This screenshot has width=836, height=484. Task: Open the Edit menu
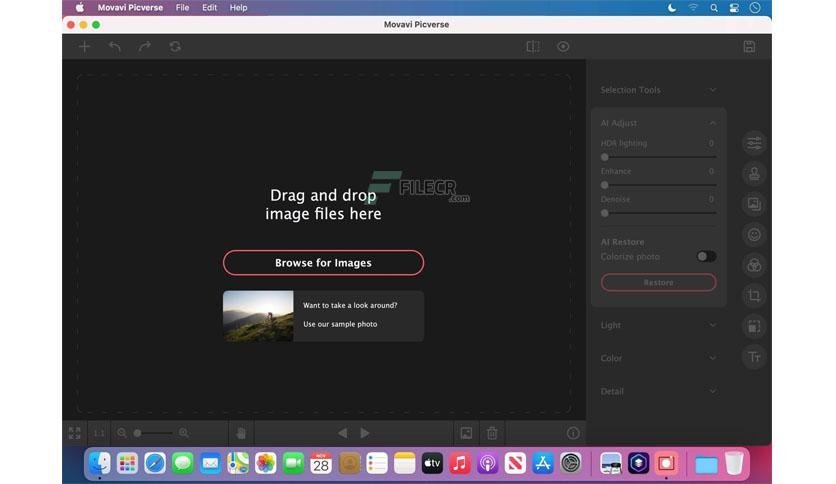tap(209, 7)
